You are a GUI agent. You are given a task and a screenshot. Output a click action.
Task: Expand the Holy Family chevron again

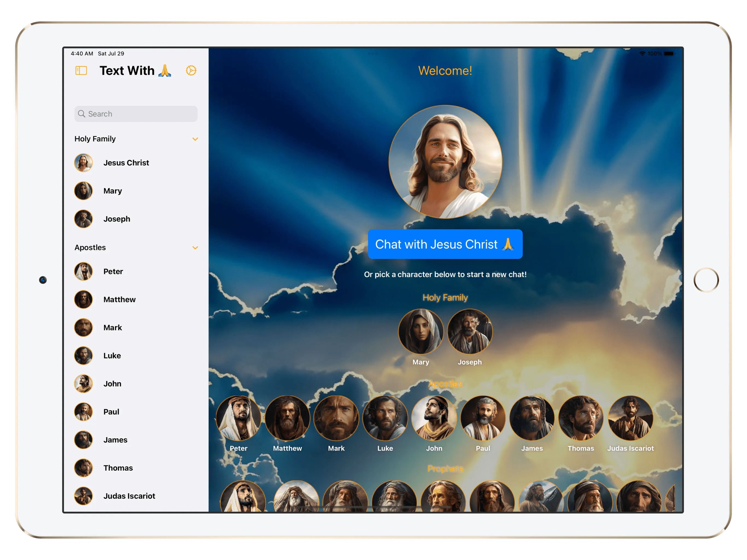click(x=195, y=139)
